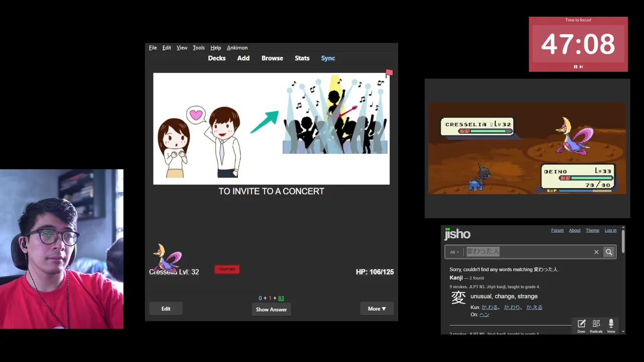The height and width of the screenshot is (362, 644).
Task: Click the Edit button below the card
Action: [166, 309]
